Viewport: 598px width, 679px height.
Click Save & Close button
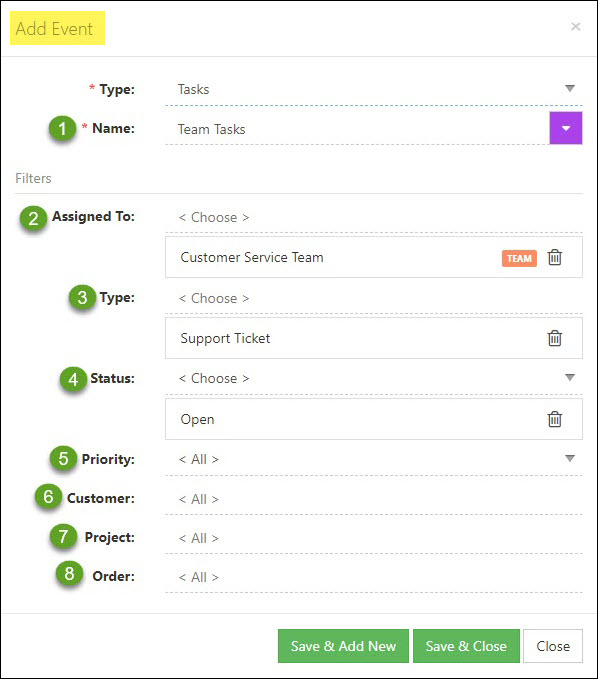pos(466,646)
